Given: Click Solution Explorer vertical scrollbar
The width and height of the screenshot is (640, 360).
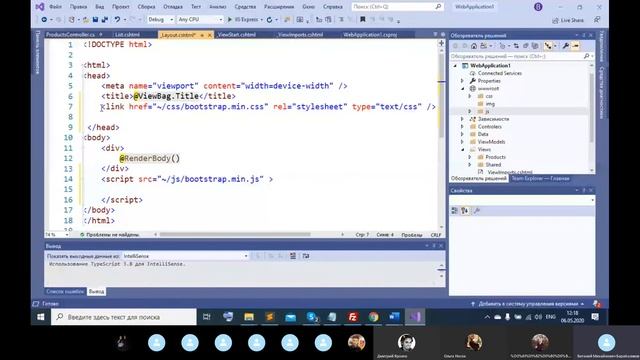Looking at the screenshot, I should tap(591, 108).
